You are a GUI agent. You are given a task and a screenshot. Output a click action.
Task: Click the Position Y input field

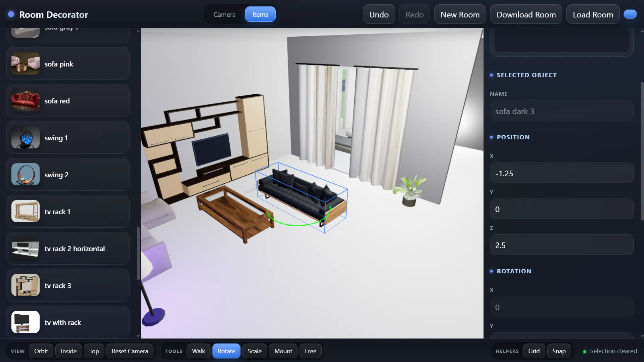561,209
